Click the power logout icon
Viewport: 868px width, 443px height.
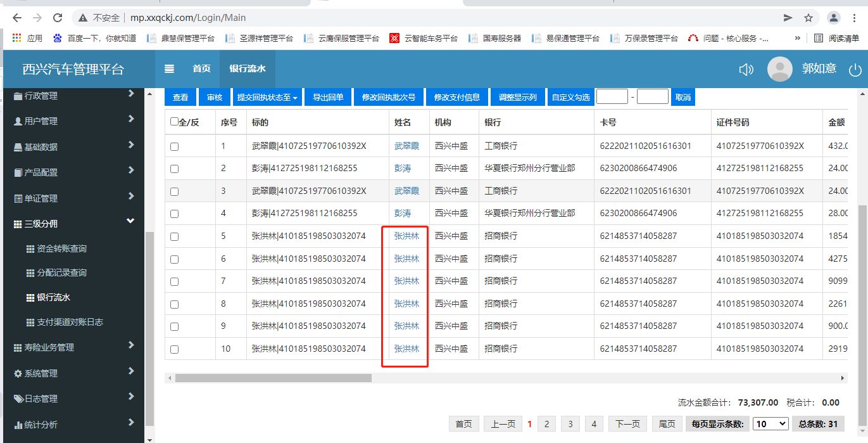855,70
